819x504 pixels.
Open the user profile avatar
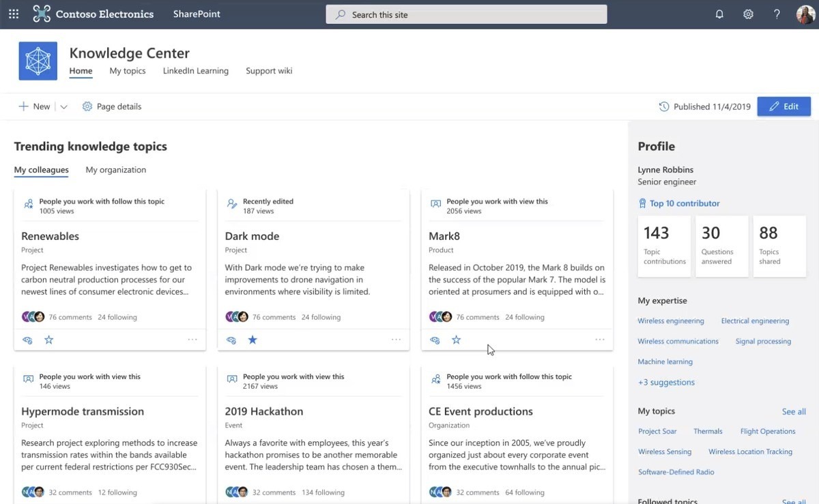point(805,14)
